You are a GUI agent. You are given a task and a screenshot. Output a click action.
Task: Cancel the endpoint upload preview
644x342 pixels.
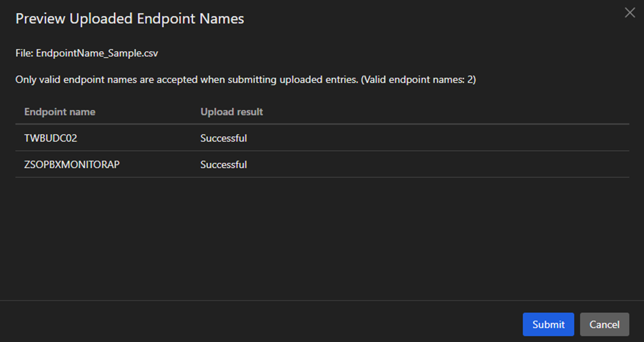[x=604, y=325]
